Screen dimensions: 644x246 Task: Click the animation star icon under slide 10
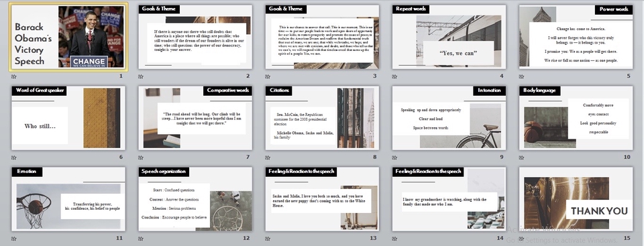tap(522, 158)
